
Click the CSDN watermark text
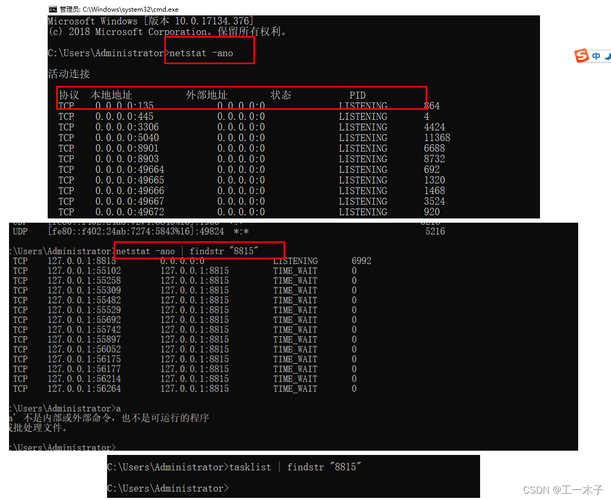[563, 490]
